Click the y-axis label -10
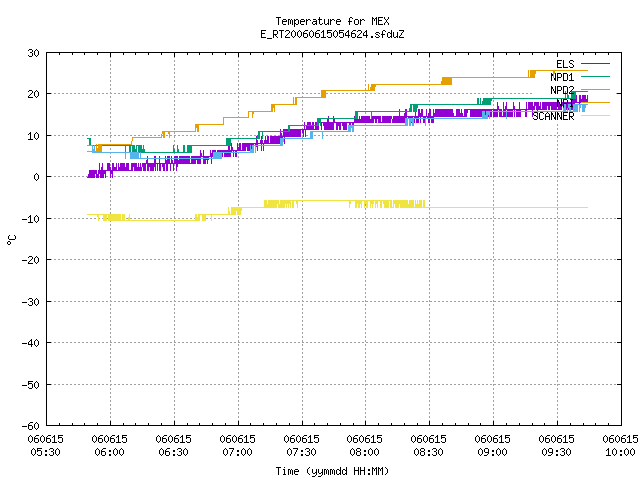This screenshot has height=480, width=640. tap(31, 219)
